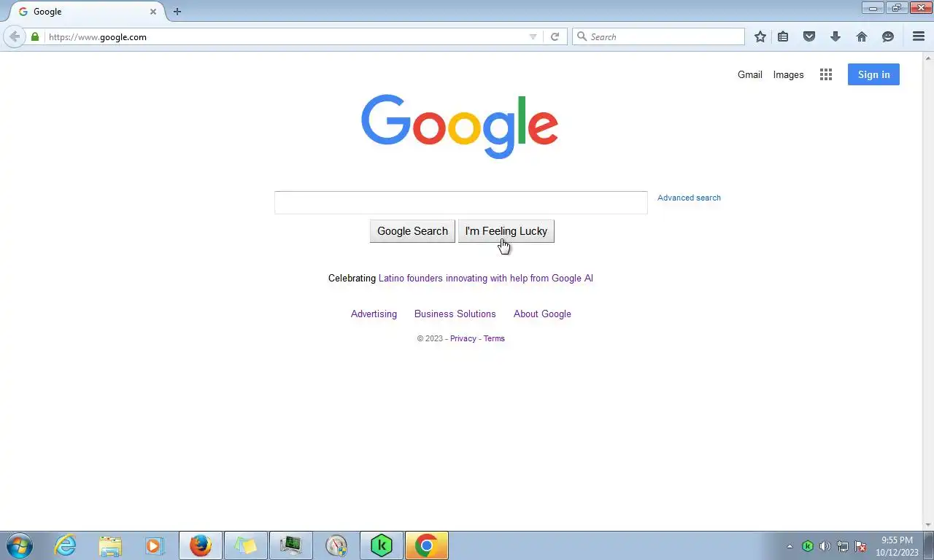
Task: Open the Latino founders Google AI link
Action: click(485, 278)
